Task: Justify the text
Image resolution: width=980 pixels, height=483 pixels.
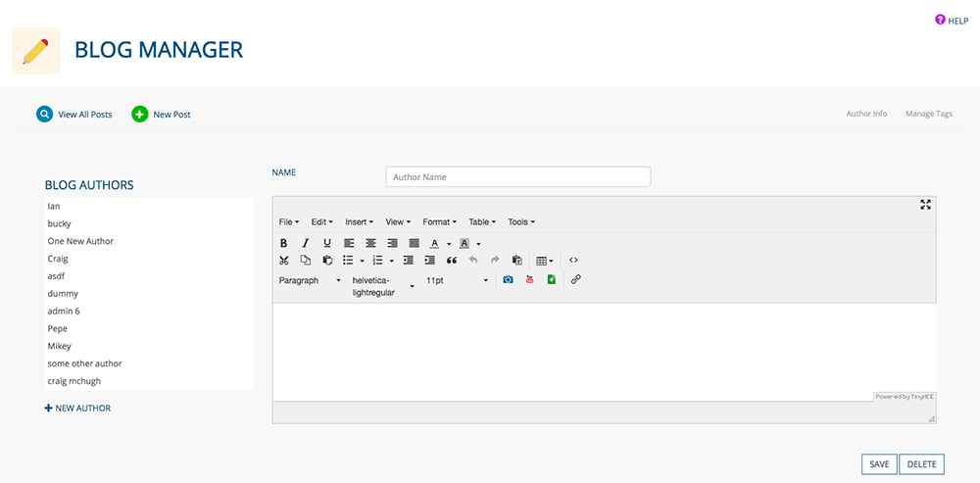Action: 414,243
